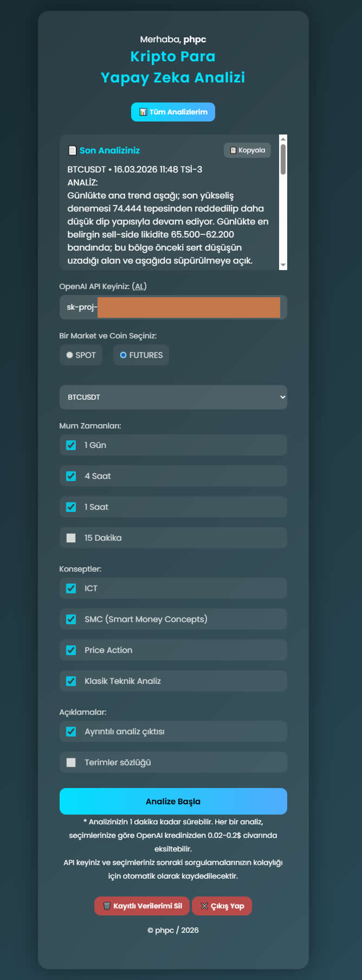Focus the OpenAI API key input field
362x980 pixels.
point(173,307)
